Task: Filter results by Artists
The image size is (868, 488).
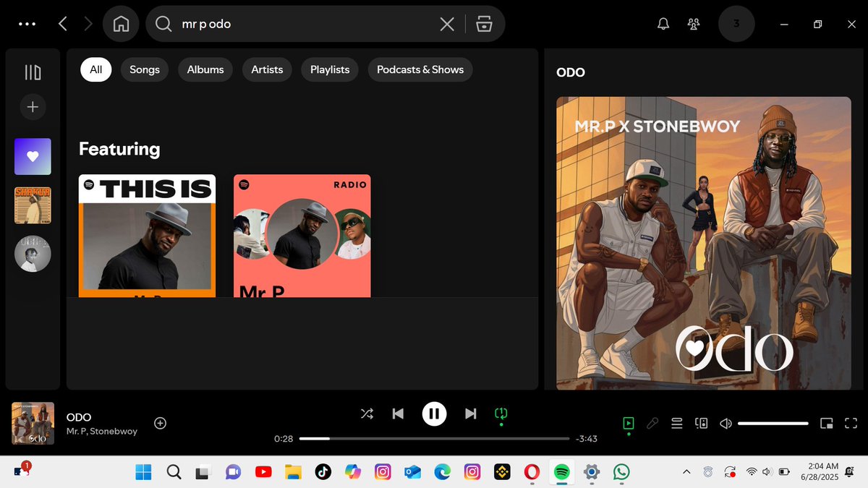Action: (x=267, y=69)
